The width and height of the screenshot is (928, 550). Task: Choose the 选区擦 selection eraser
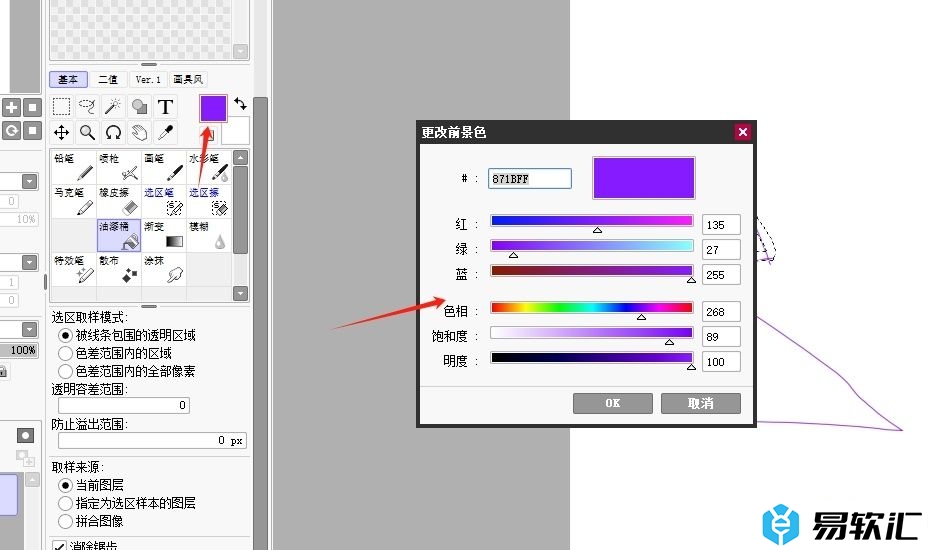point(209,201)
